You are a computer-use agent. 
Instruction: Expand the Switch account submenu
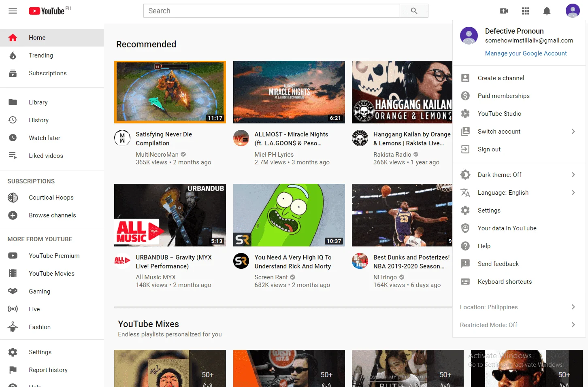tap(573, 132)
